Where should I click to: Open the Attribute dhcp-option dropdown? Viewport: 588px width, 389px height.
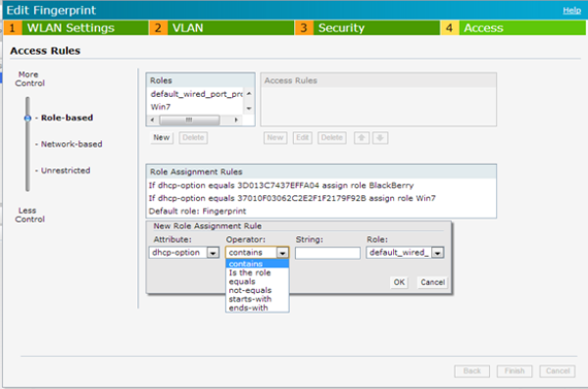(x=213, y=253)
